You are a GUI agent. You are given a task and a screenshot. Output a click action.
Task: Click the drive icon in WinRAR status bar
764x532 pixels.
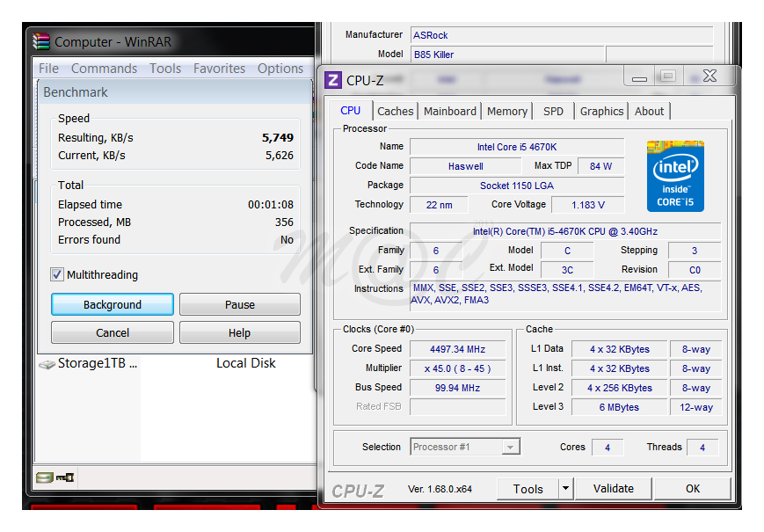pos(44,477)
